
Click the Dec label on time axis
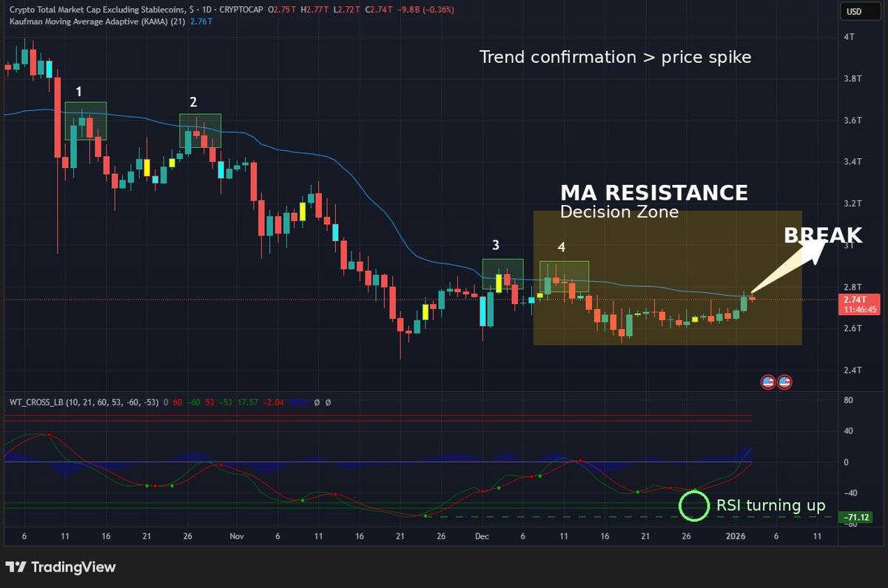(480, 536)
